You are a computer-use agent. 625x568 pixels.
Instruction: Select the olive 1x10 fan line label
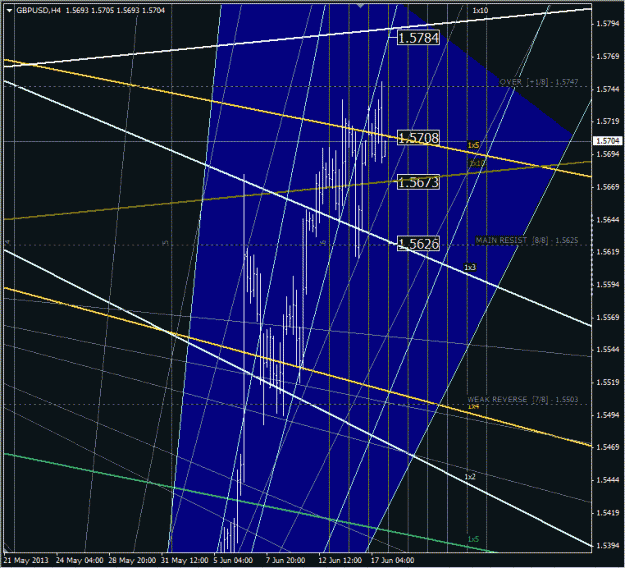click(x=476, y=163)
